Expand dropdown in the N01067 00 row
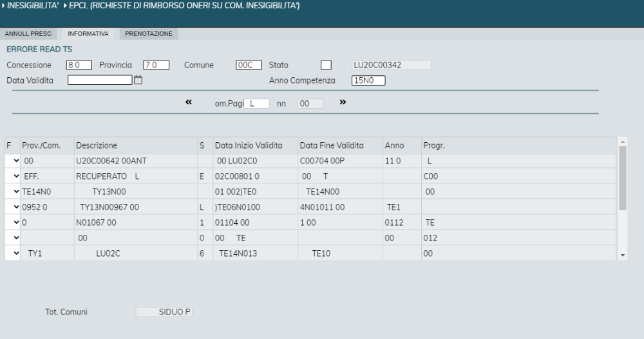Viewport: 644px width, 339px height. click(x=16, y=222)
